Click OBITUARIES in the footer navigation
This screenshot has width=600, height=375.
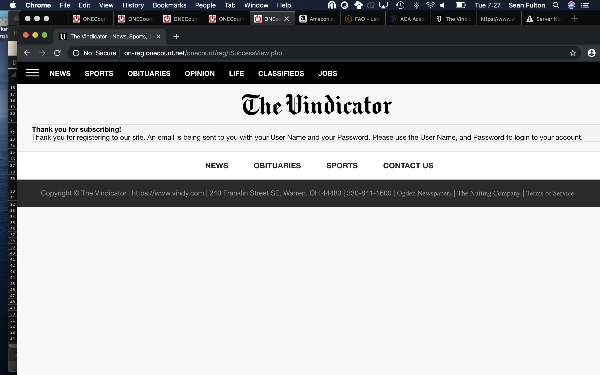[x=277, y=165]
